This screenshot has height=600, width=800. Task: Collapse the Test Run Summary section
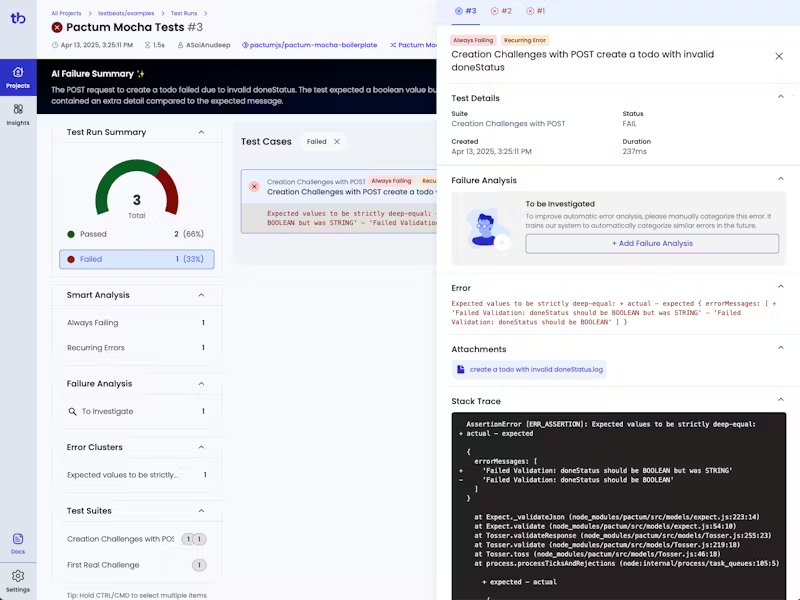(x=201, y=132)
